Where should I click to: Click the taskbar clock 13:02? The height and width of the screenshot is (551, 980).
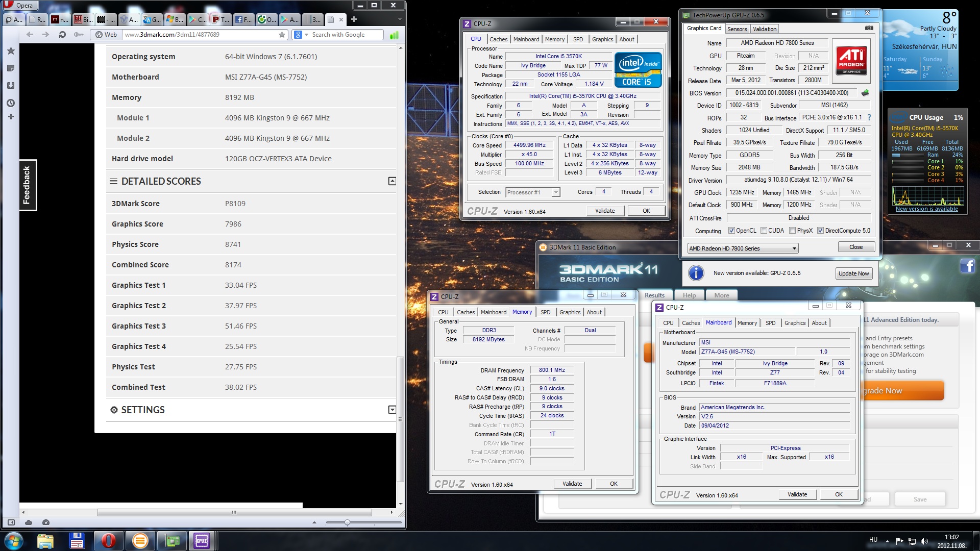click(x=951, y=541)
